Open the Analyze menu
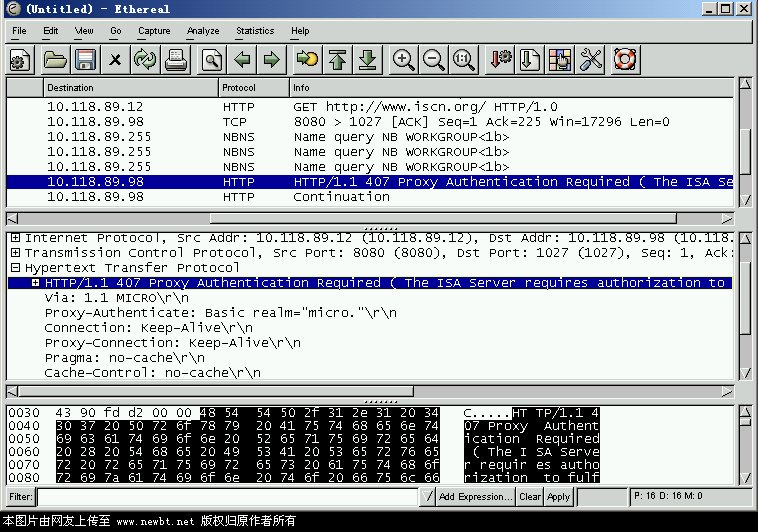Viewport: 758px width, 532px height. coord(203,31)
